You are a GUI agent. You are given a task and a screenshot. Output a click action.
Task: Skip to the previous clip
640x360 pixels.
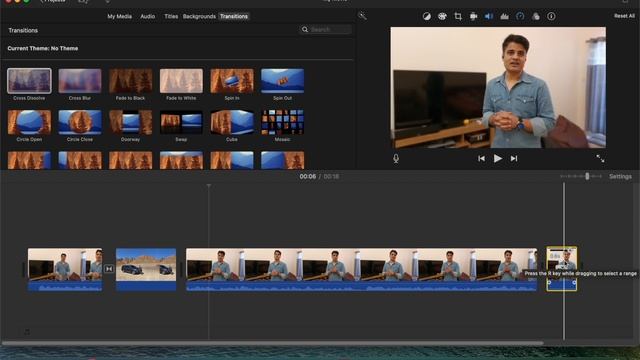[x=482, y=158]
